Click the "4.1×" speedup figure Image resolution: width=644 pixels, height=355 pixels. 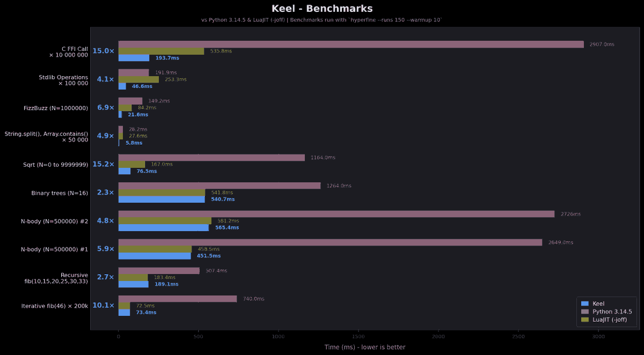[x=105, y=79]
